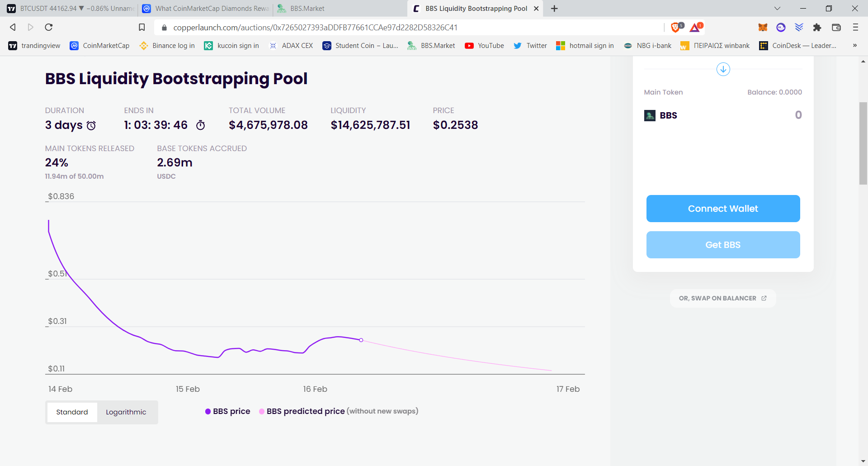
Task: Click the 2.69m base tokens accrued value
Action: pos(175,162)
